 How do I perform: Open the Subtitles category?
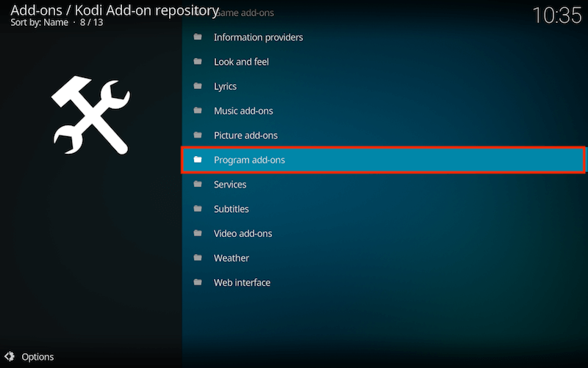pyautogui.click(x=383, y=209)
